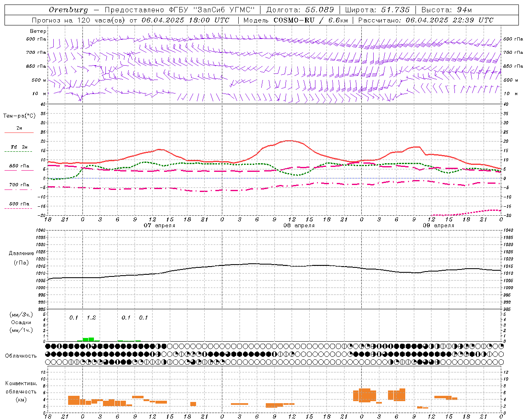The image size is (525, 420).
Task: Click the solid red "2м" legend line
Action: coord(19,132)
